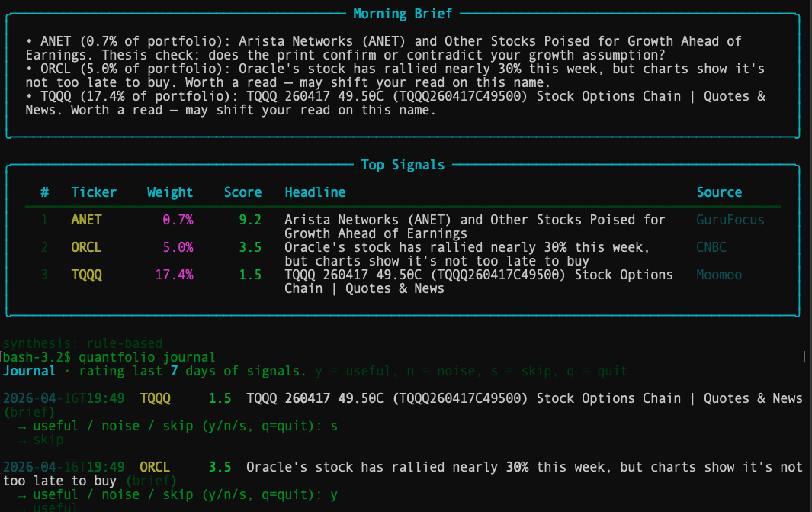Open the Moomoo source entry
Screen dimensions: 812x512
pyautogui.click(x=719, y=275)
